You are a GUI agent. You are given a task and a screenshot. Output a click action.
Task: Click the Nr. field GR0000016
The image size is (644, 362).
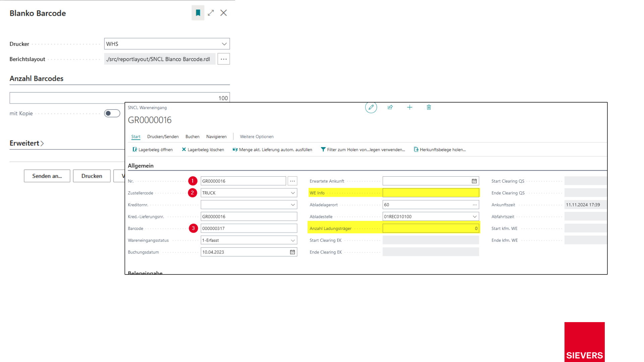pyautogui.click(x=243, y=181)
